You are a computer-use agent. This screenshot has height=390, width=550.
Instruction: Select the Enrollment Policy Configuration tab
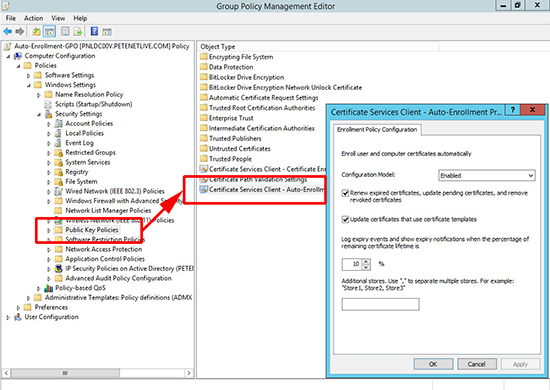point(377,129)
